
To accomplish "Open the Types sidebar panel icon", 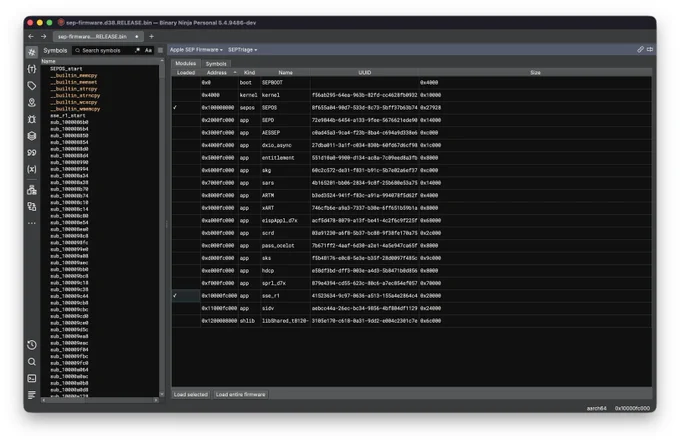I will [32, 69].
